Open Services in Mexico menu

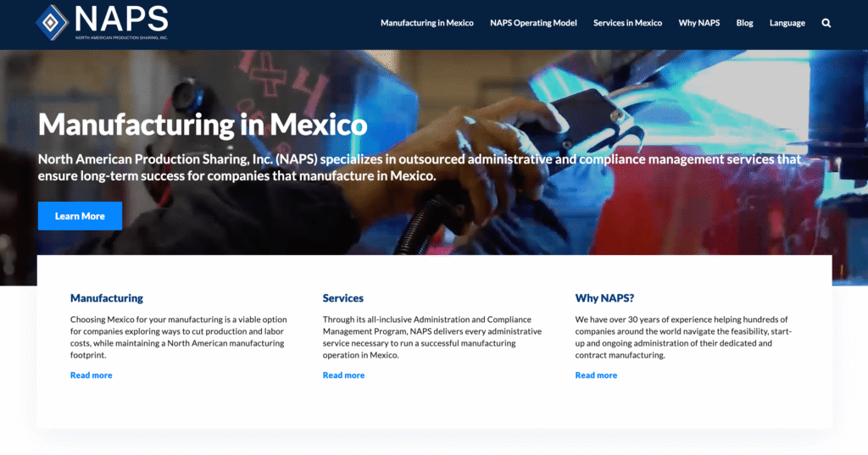[x=627, y=23]
